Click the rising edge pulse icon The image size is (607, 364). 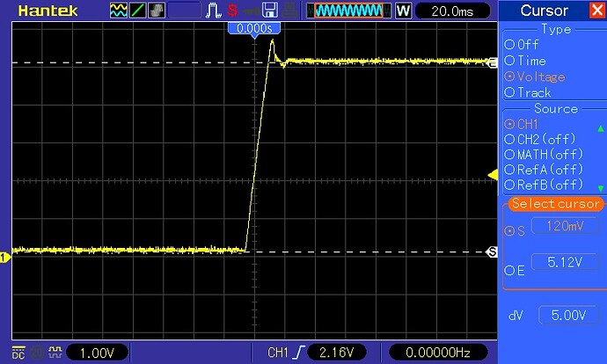tap(214, 11)
